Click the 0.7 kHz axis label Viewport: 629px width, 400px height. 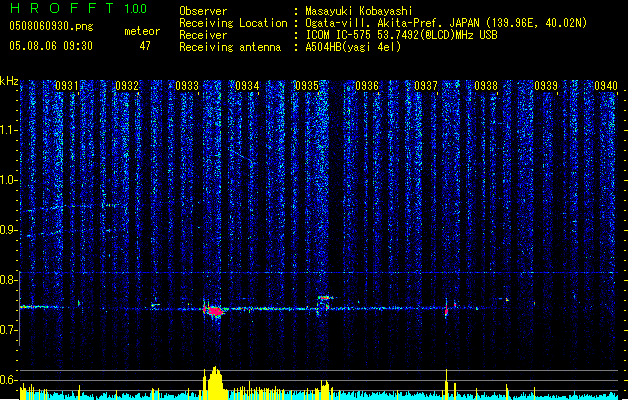pyautogui.click(x=8, y=330)
